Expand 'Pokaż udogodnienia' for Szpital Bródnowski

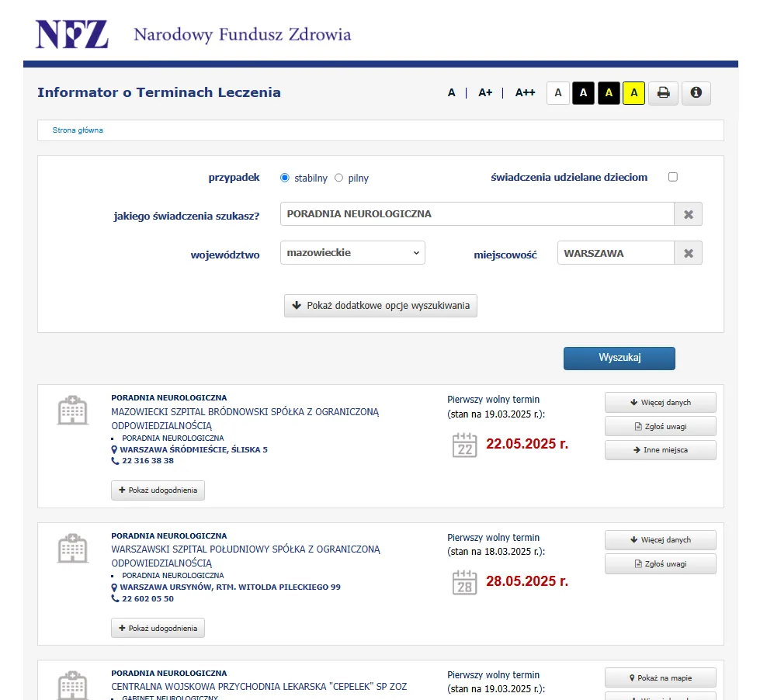point(158,490)
